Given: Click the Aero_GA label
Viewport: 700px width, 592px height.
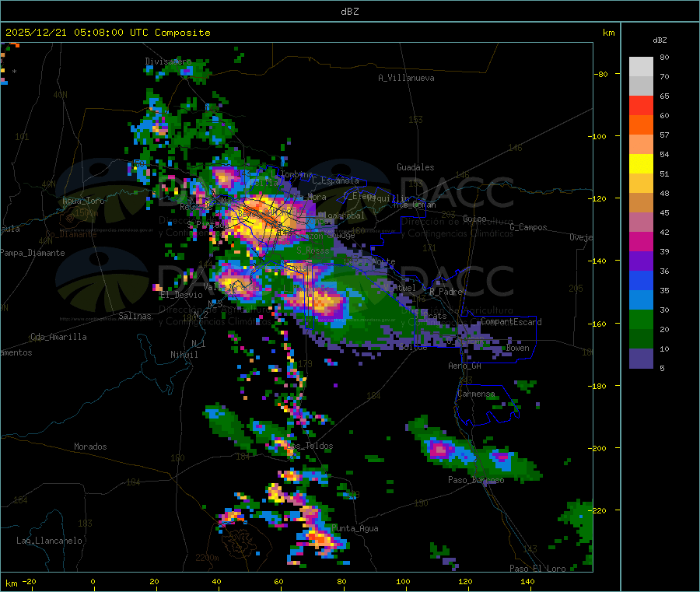Looking at the screenshot, I should (465, 366).
